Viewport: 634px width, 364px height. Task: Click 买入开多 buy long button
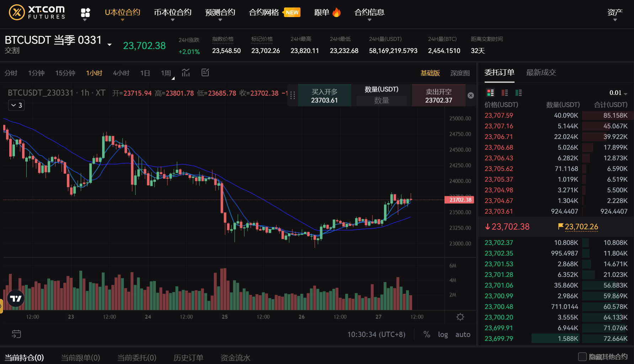[324, 96]
